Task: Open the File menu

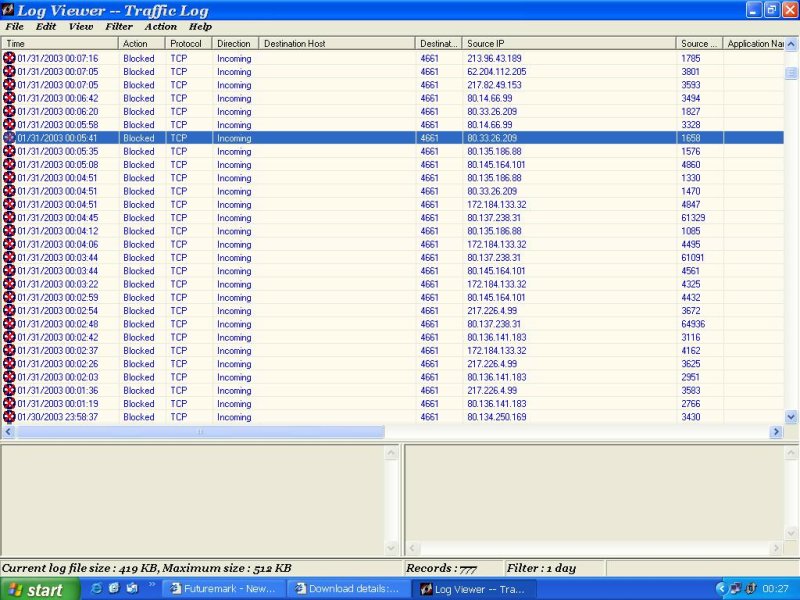Action: coord(14,27)
